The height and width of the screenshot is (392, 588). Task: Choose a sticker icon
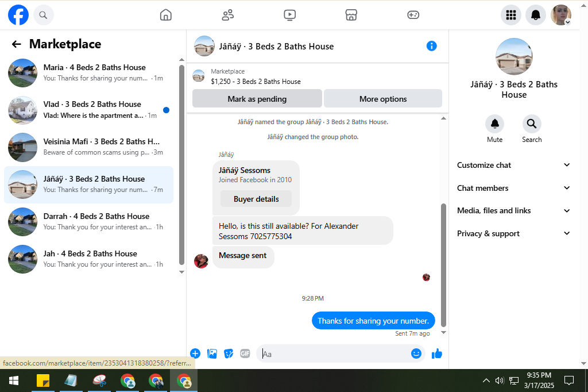229,353
